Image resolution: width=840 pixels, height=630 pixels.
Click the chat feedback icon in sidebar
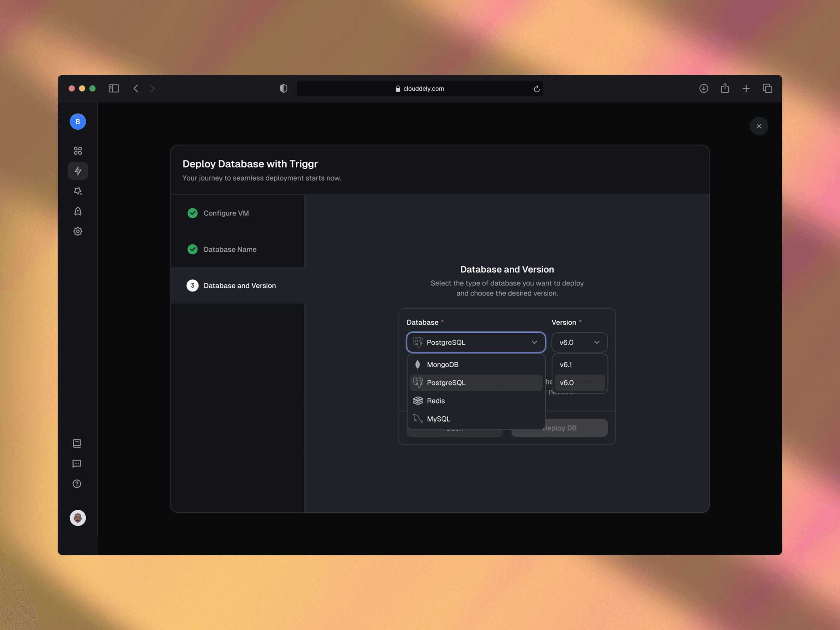(77, 464)
